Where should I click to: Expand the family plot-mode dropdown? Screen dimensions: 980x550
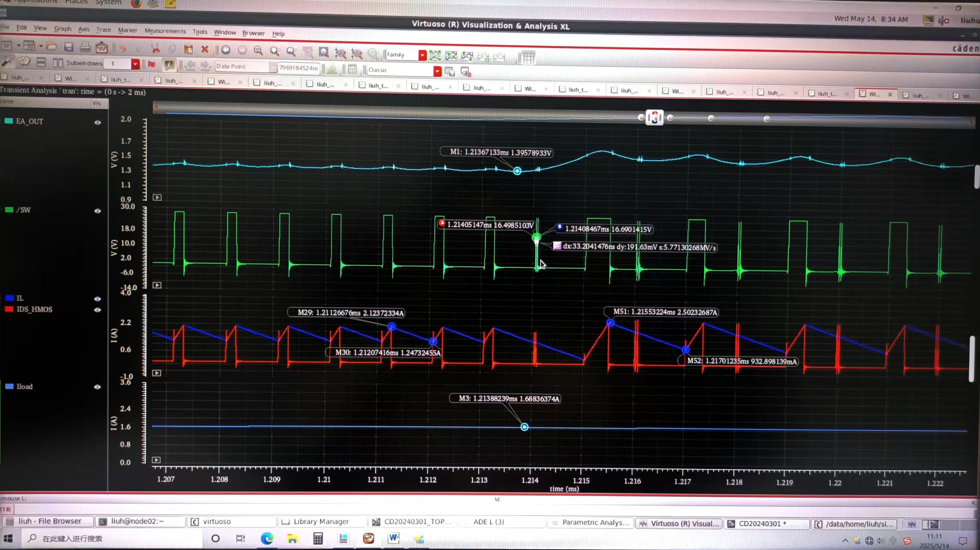422,55
